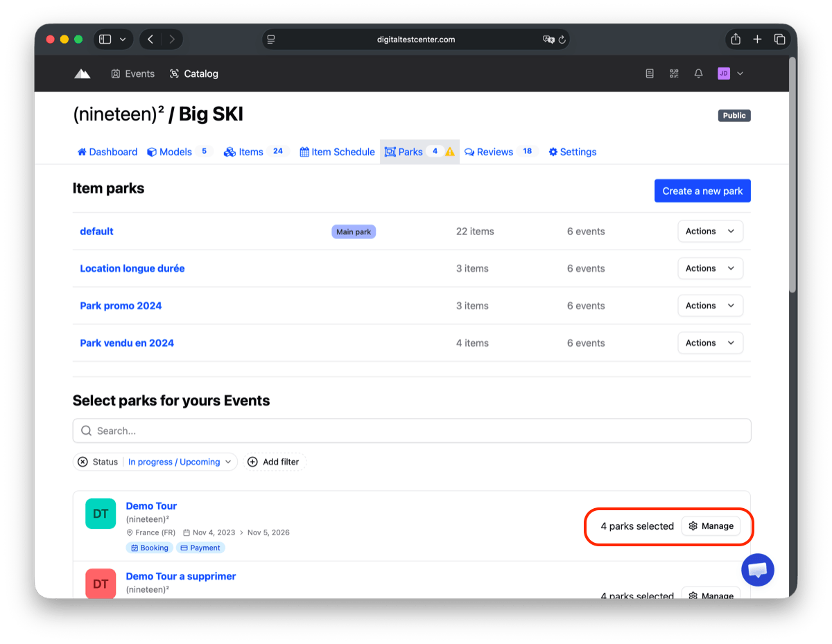Open In progress / Upcoming status dropdown

click(x=180, y=462)
